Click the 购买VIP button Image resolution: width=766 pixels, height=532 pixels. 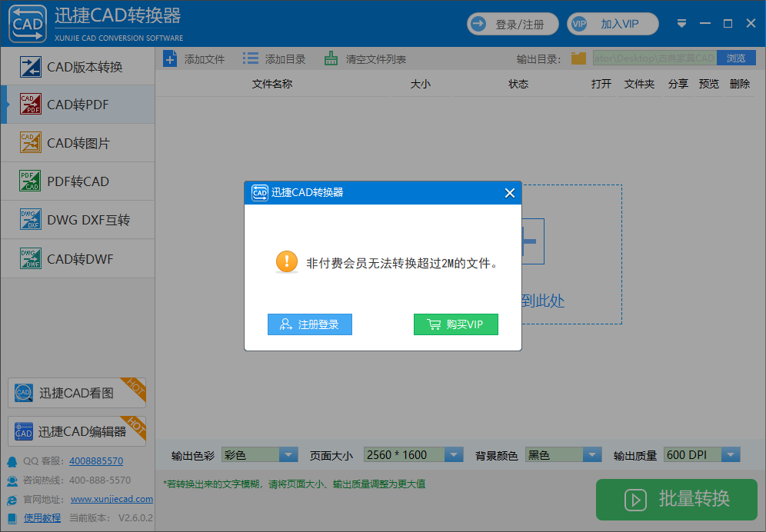456,324
